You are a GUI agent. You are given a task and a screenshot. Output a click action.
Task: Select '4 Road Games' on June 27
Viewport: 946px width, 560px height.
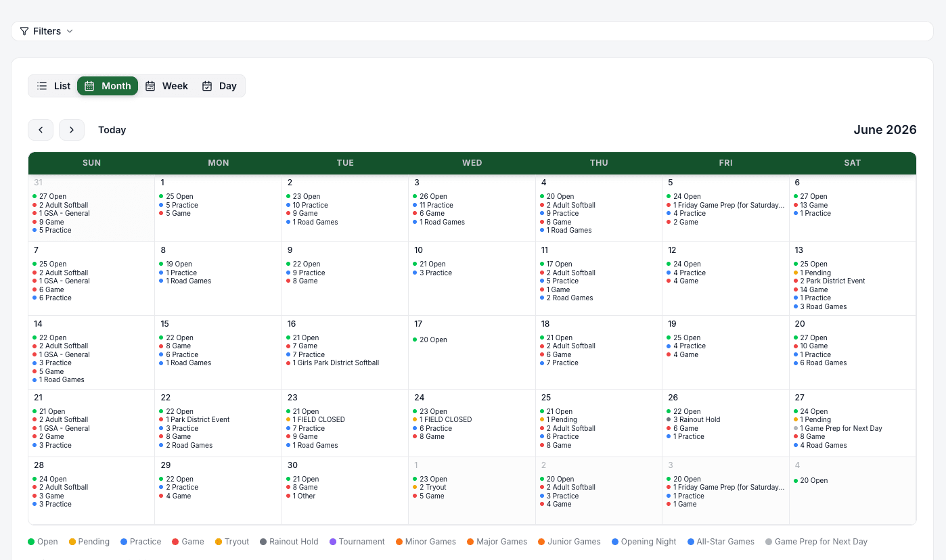pyautogui.click(x=820, y=446)
